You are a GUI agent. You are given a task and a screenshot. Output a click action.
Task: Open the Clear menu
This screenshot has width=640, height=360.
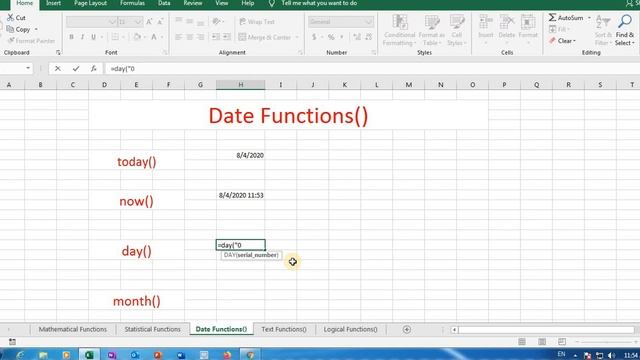[562, 41]
